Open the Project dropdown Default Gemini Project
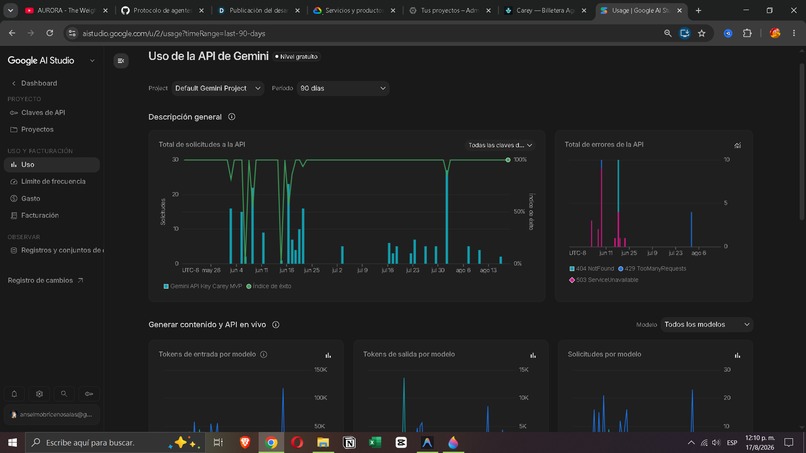 point(218,88)
